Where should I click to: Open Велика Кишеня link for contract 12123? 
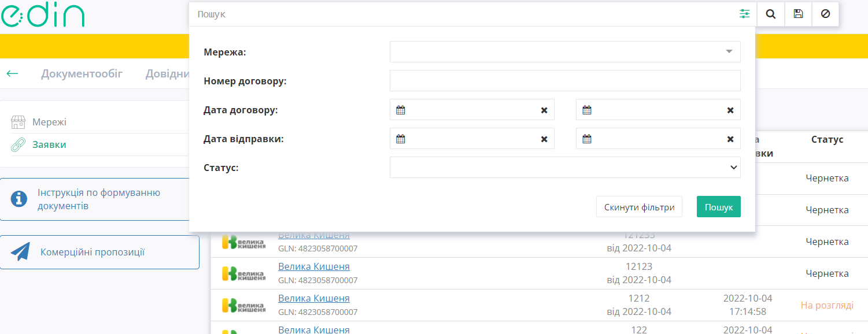coord(314,266)
